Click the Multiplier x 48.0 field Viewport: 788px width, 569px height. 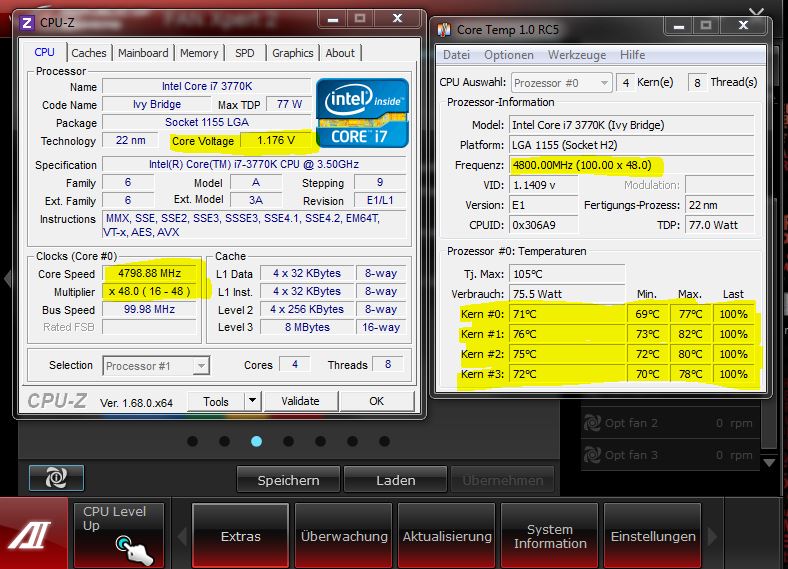149,292
